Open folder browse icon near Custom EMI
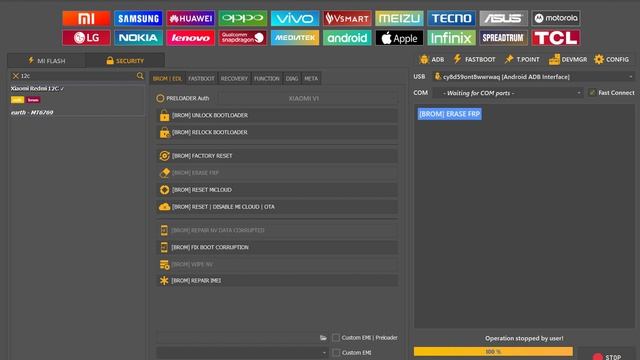 click(x=323, y=338)
